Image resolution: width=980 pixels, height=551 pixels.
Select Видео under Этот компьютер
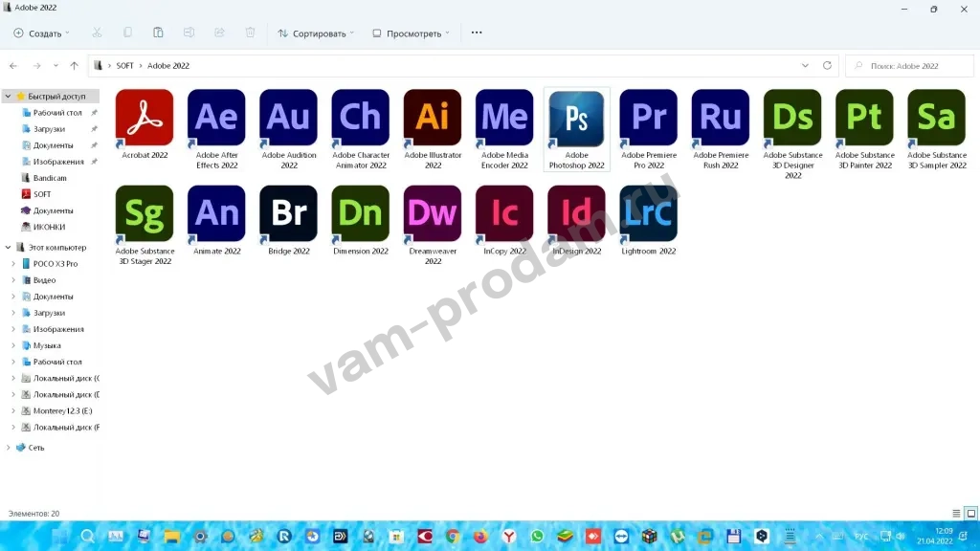point(44,280)
